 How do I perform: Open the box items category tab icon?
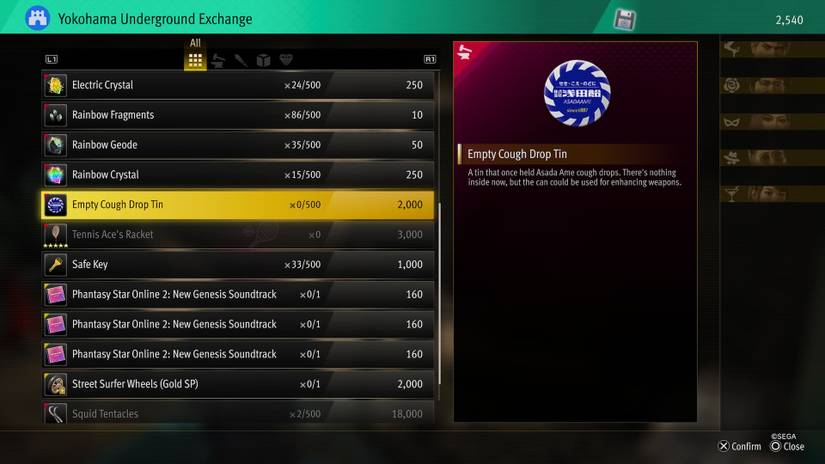point(264,60)
